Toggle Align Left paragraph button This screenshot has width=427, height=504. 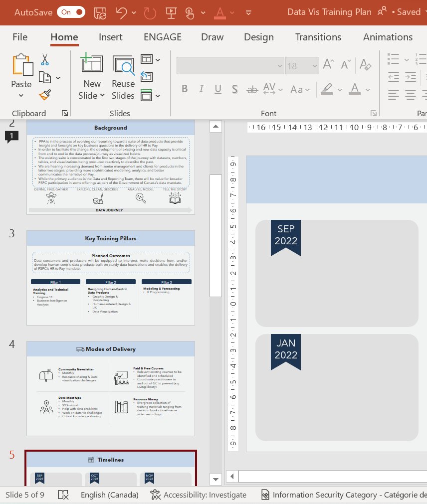coord(393,95)
